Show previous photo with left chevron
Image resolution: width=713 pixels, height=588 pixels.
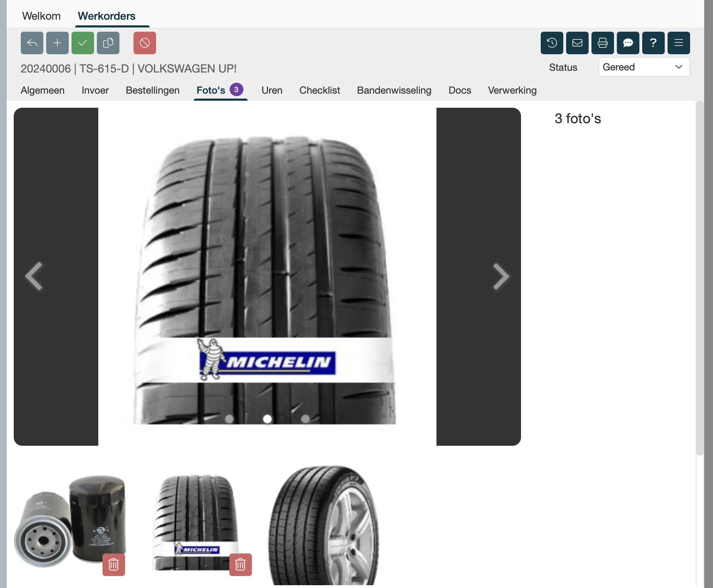tap(34, 276)
